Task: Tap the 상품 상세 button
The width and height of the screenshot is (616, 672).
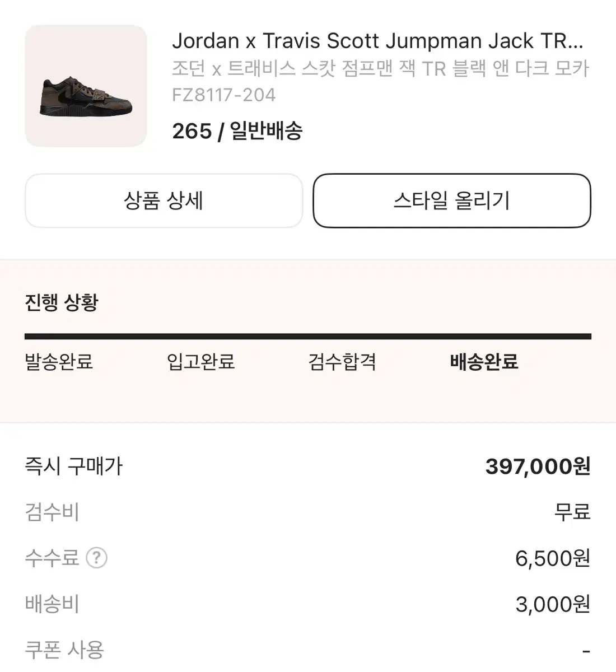Action: [x=164, y=200]
